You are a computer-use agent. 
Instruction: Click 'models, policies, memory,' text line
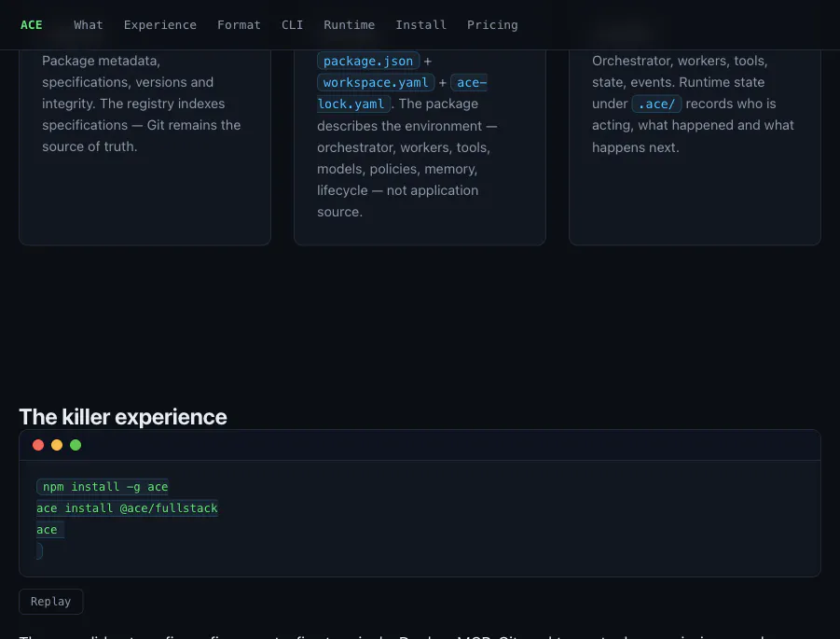click(397, 169)
